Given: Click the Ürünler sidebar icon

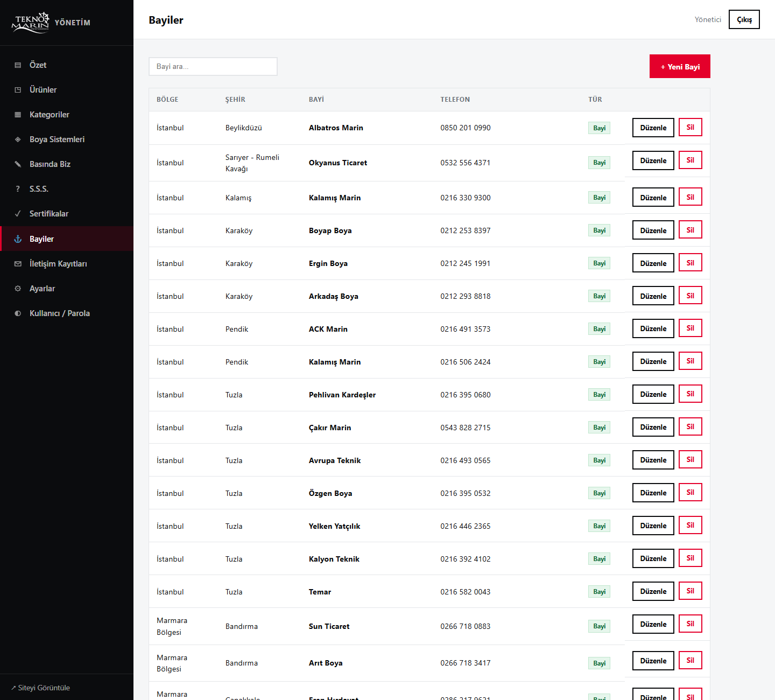Looking at the screenshot, I should tap(18, 90).
